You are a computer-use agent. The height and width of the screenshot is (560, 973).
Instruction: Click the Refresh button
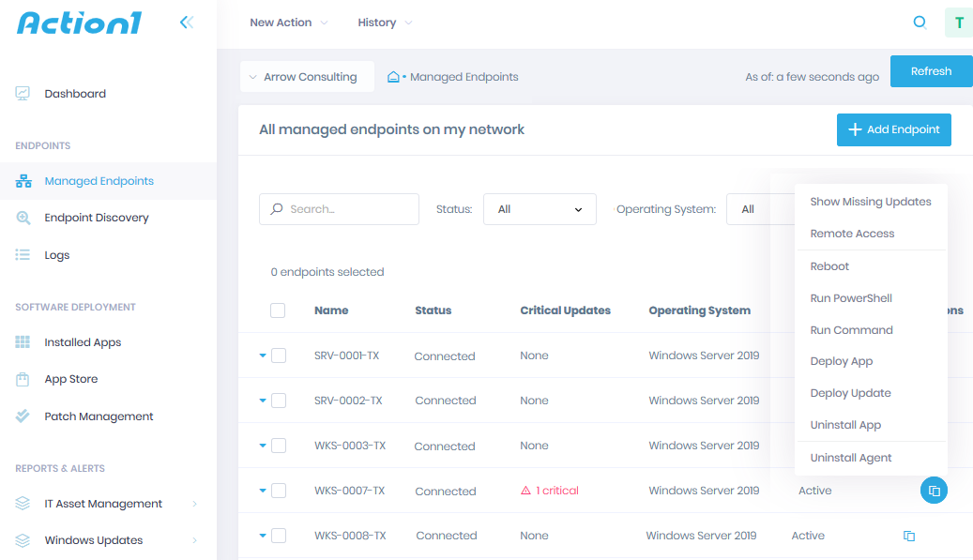coord(931,70)
